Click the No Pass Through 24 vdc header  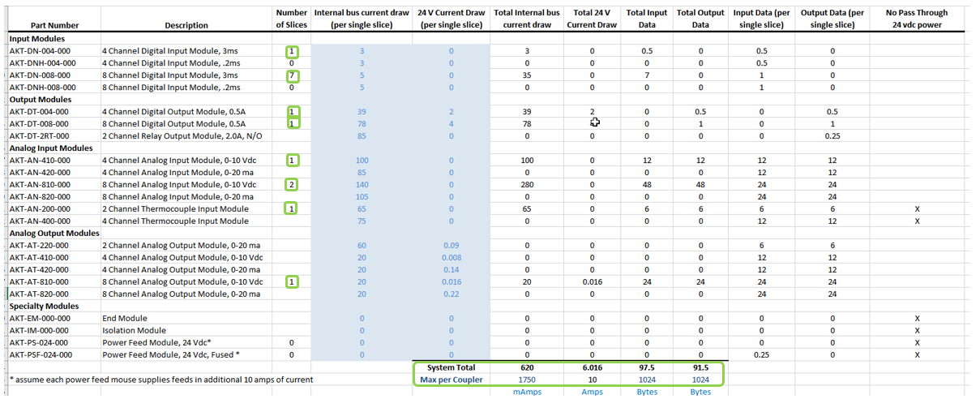coord(917,19)
